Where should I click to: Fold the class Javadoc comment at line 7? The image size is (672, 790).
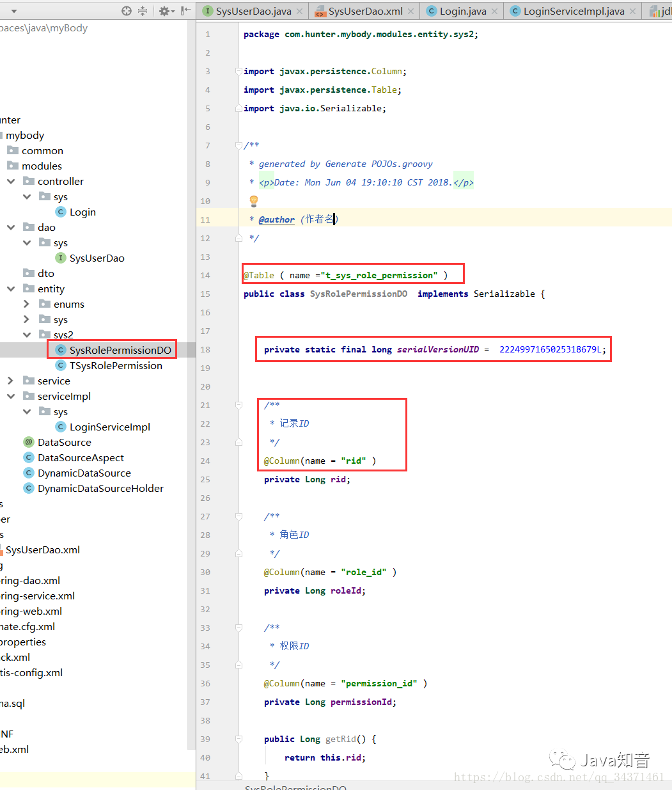pos(238,146)
